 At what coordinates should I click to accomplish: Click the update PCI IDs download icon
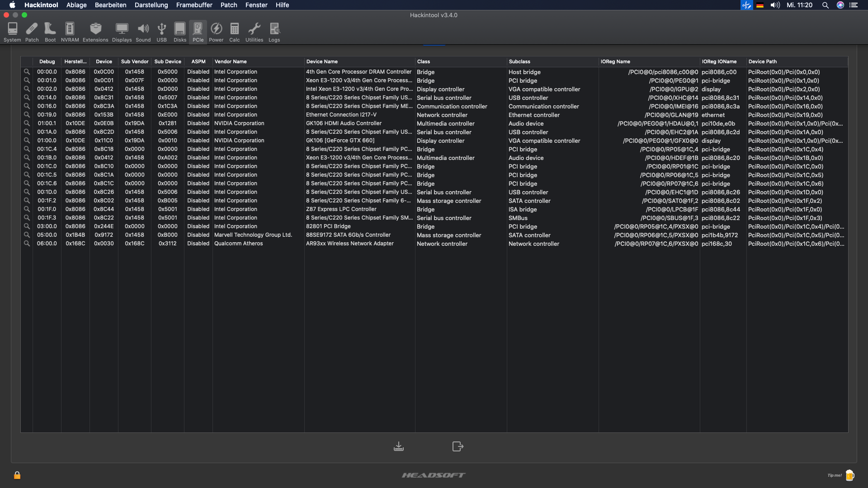pyautogui.click(x=398, y=446)
